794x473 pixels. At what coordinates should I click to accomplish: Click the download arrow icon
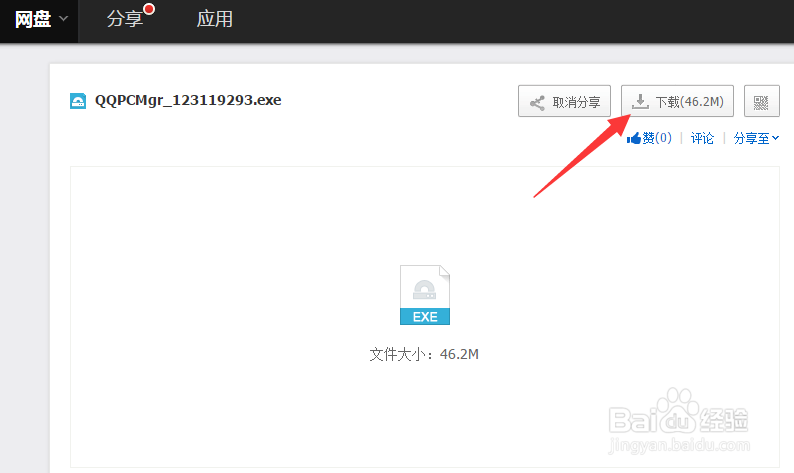click(x=640, y=102)
